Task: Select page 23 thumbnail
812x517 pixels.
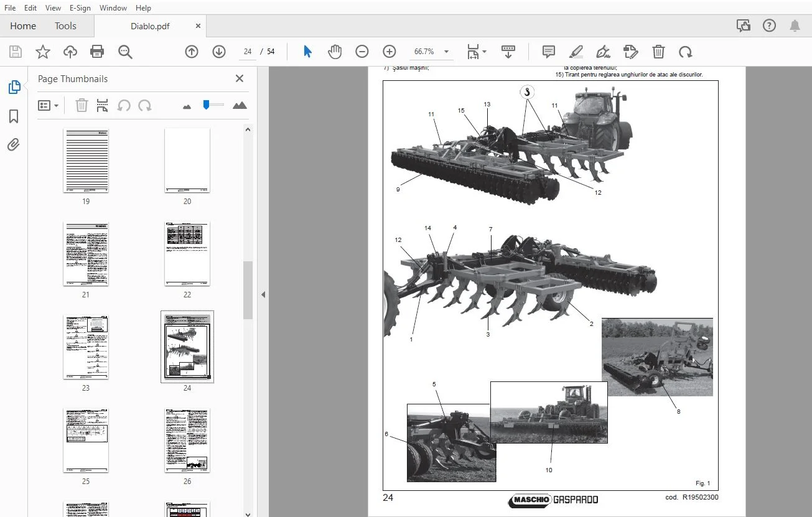Action: (x=86, y=347)
